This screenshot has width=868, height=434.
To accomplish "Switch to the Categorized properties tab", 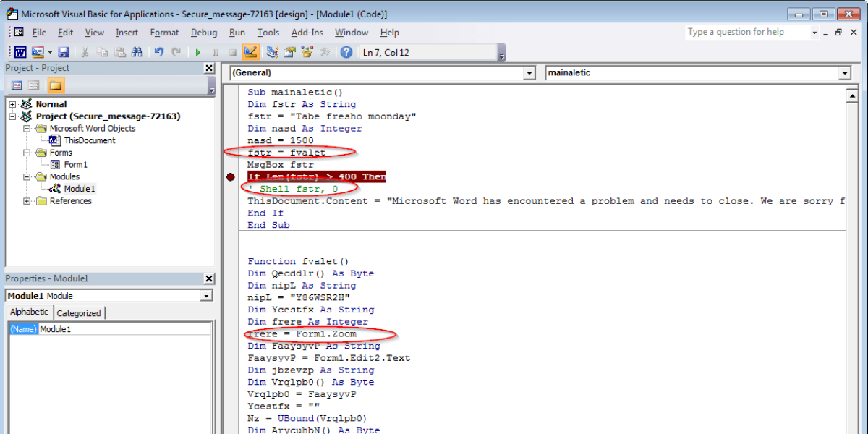I will click(79, 313).
